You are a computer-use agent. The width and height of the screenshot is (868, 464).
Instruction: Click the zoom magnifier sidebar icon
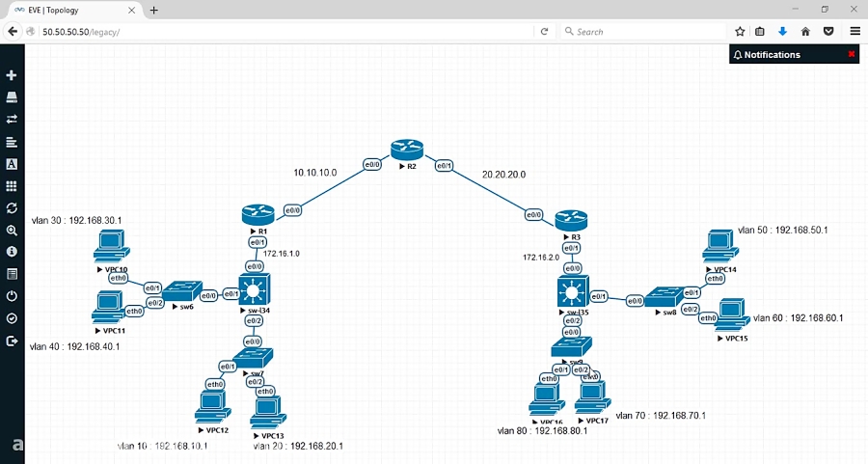tap(12, 231)
